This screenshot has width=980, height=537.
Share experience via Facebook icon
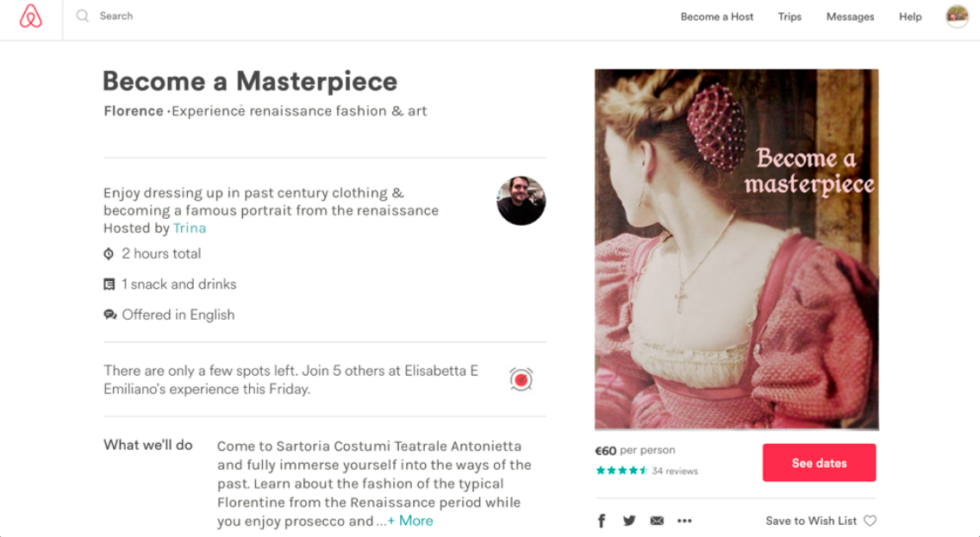click(x=602, y=521)
